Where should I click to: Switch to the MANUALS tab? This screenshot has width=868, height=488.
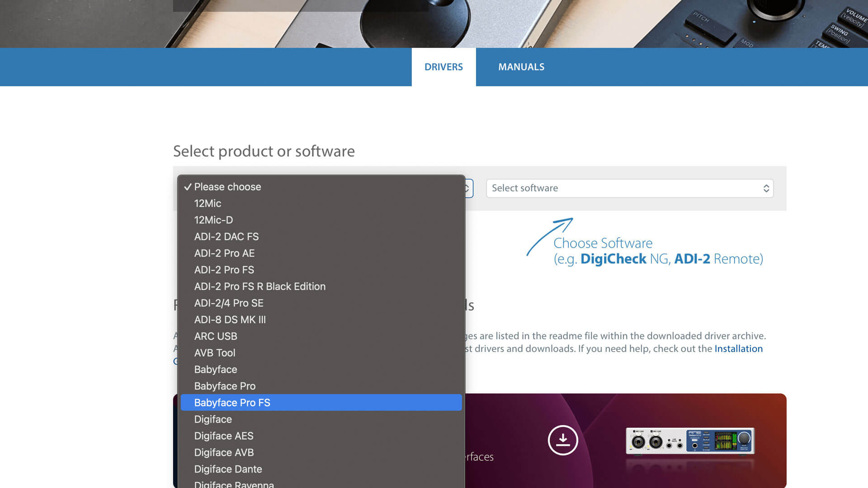(521, 67)
